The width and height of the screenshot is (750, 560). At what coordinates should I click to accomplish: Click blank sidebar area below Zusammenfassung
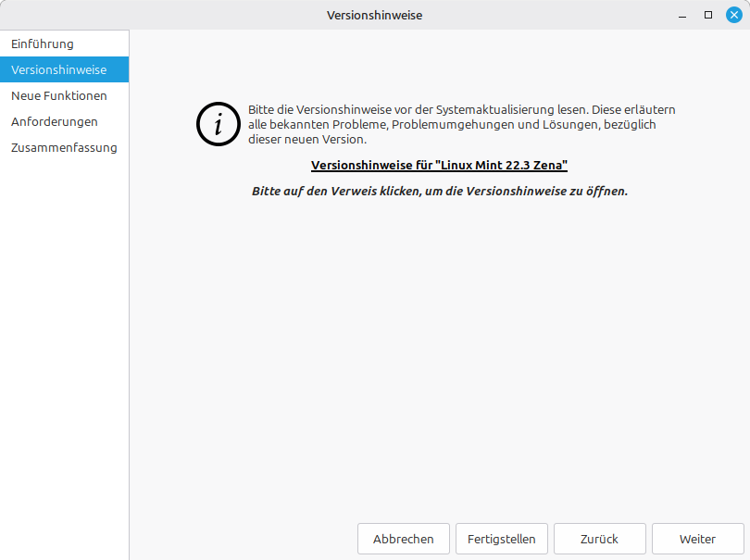pyautogui.click(x=64, y=352)
